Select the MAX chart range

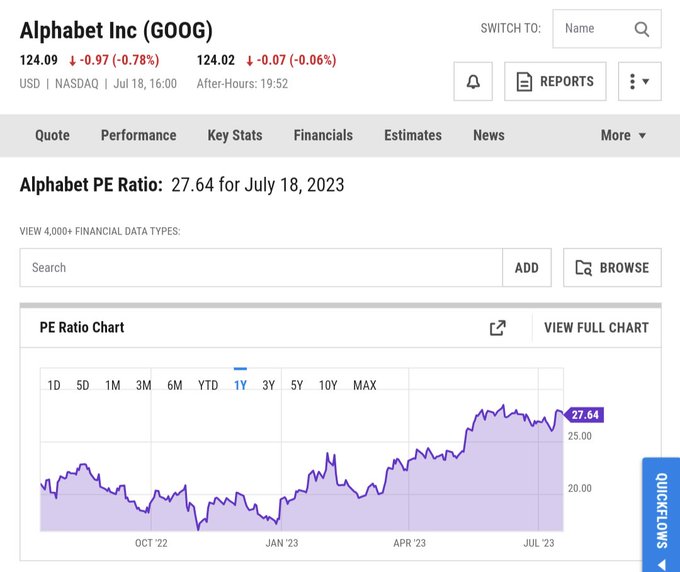[x=365, y=385]
